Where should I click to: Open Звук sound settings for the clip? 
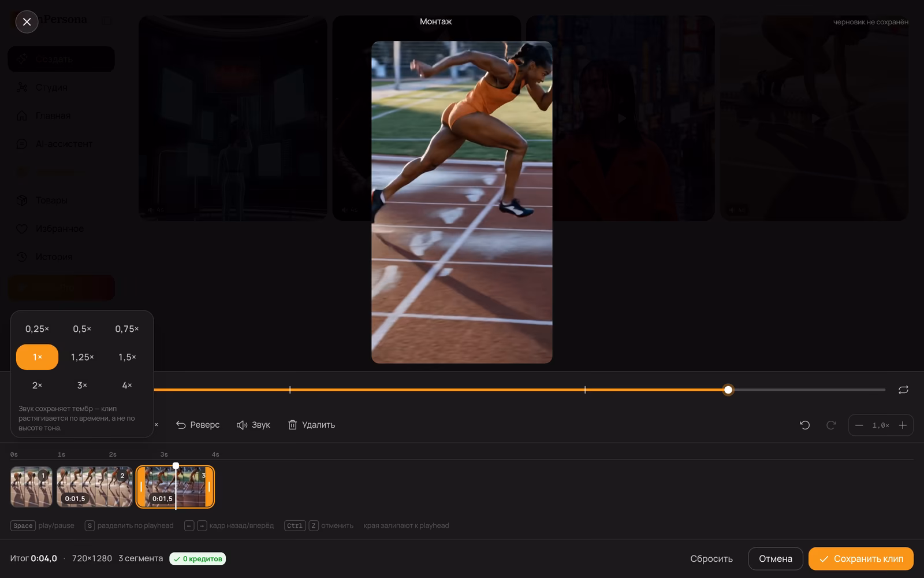click(254, 425)
